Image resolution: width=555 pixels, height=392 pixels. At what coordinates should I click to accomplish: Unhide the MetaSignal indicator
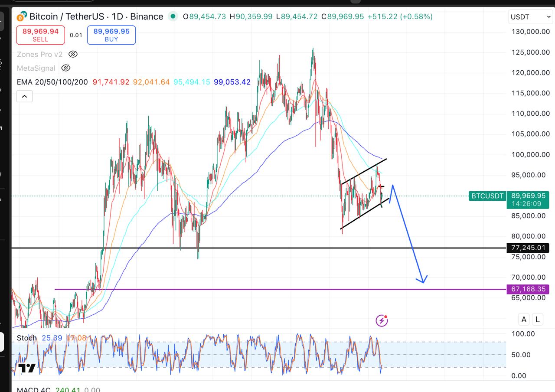click(65, 68)
